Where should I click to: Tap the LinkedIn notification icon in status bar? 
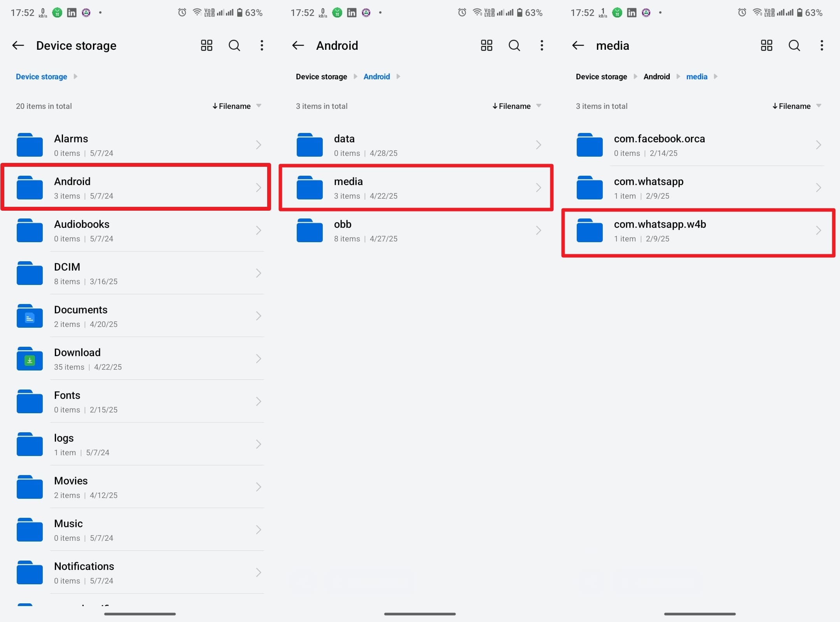pos(72,13)
